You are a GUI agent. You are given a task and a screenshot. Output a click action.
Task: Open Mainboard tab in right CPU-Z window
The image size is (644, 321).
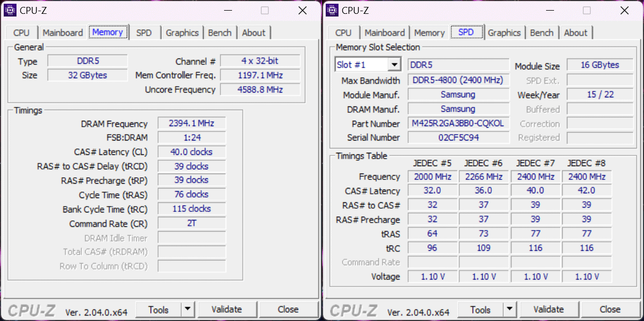tap(385, 32)
